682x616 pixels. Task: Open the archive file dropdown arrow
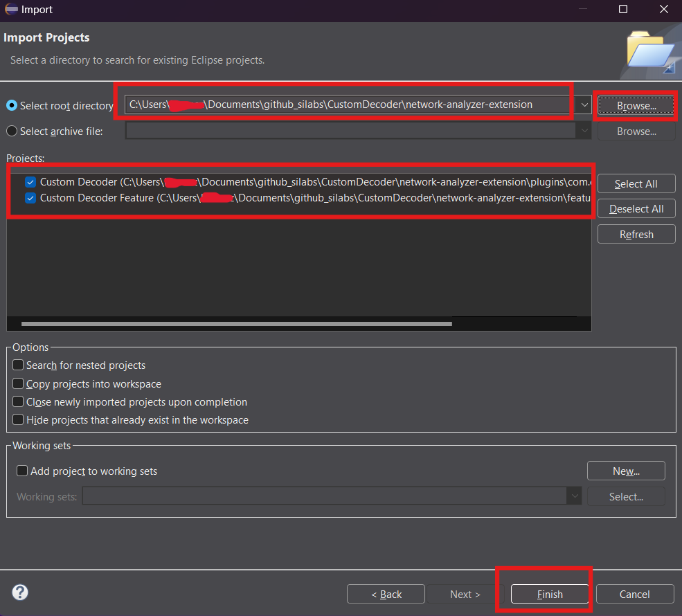click(584, 130)
